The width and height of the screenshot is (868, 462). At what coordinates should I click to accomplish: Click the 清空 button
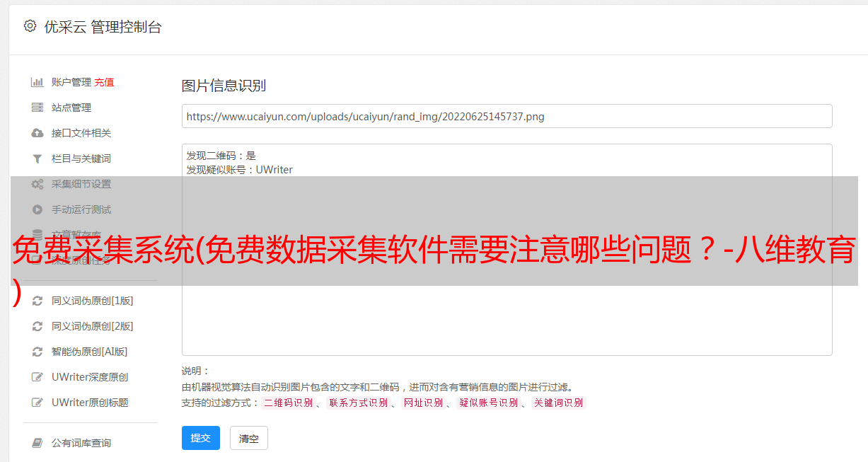pos(249,438)
